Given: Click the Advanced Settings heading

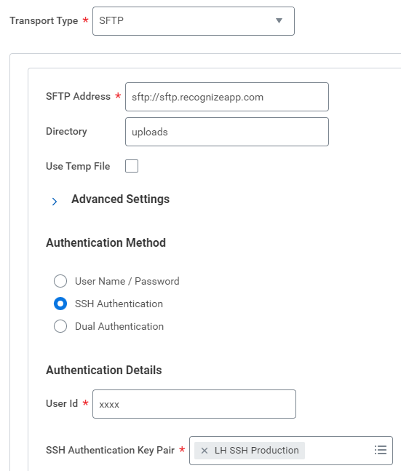Looking at the screenshot, I should coord(120,199).
